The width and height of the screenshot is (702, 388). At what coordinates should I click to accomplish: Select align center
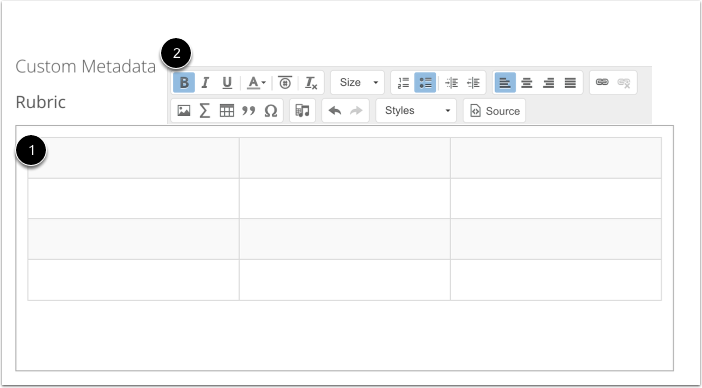coord(527,83)
